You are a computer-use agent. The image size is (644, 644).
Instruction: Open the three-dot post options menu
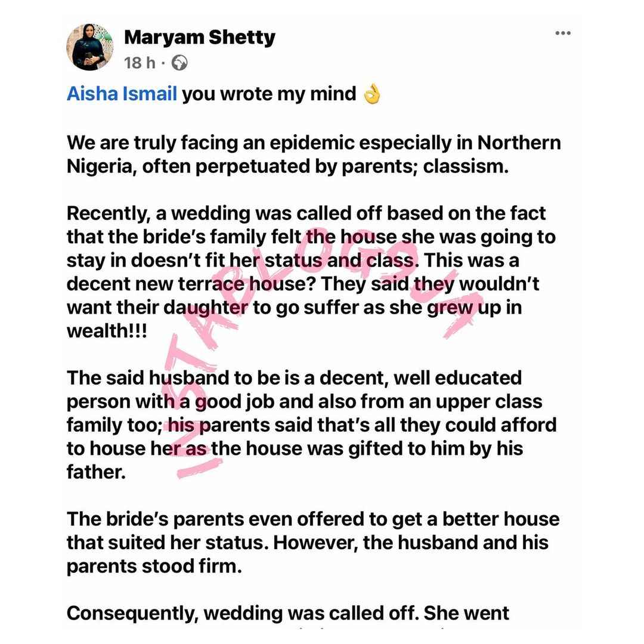563,33
